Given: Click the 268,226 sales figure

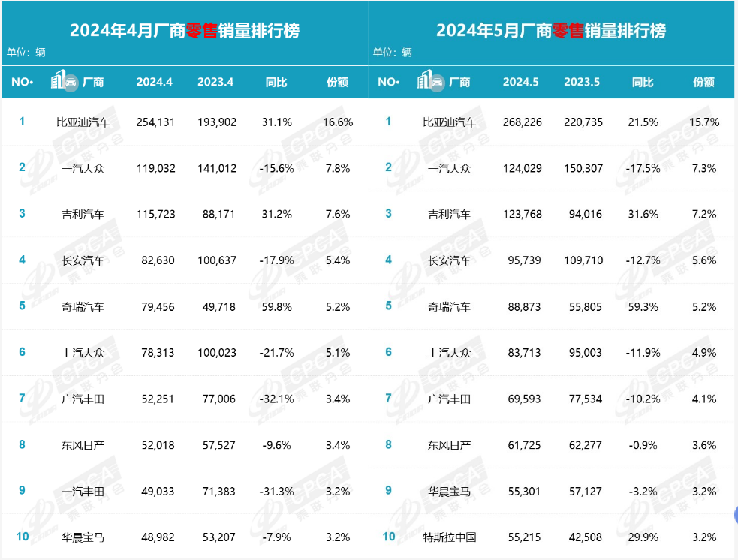Looking at the screenshot, I should tap(521, 122).
